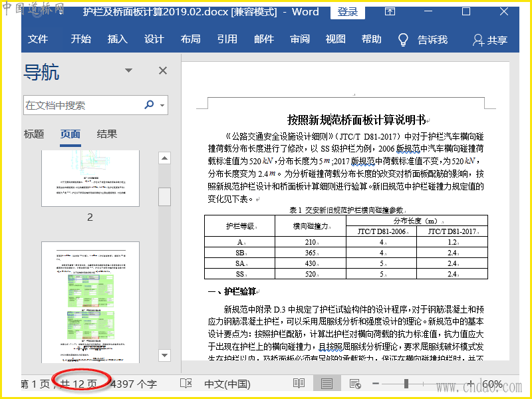
Task: Click the 登录 sign-in button
Action: [347, 12]
